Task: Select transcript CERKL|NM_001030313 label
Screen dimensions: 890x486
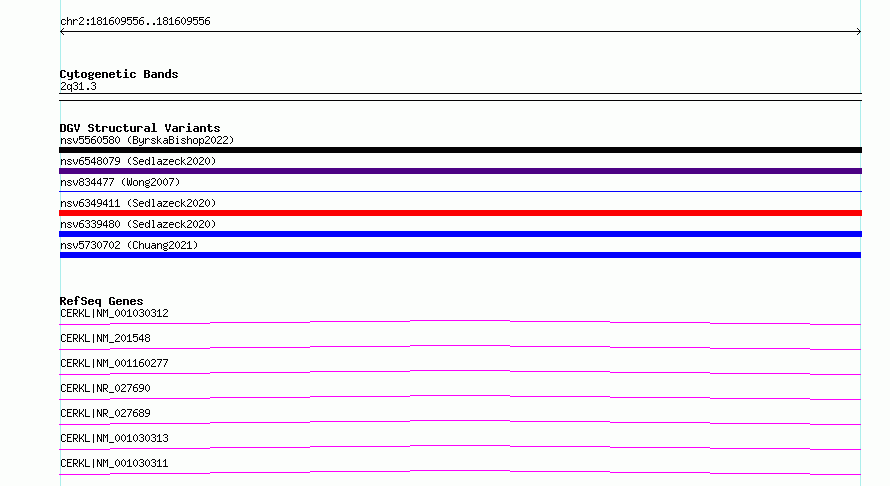Action: [114, 438]
